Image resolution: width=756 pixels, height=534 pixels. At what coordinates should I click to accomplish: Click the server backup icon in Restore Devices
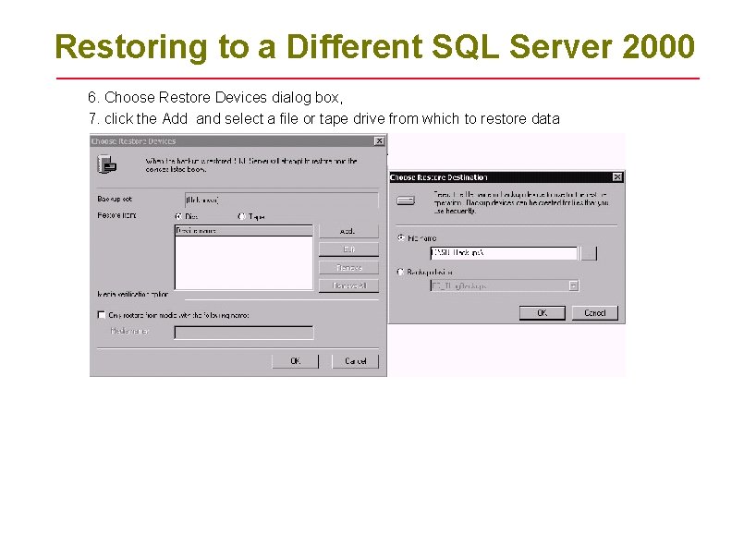coord(107,164)
